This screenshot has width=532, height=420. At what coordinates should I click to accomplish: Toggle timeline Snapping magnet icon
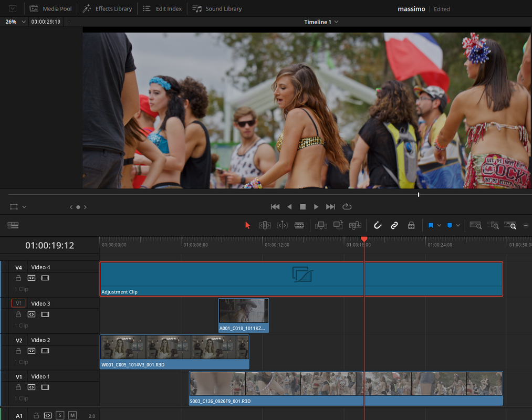pyautogui.click(x=378, y=225)
